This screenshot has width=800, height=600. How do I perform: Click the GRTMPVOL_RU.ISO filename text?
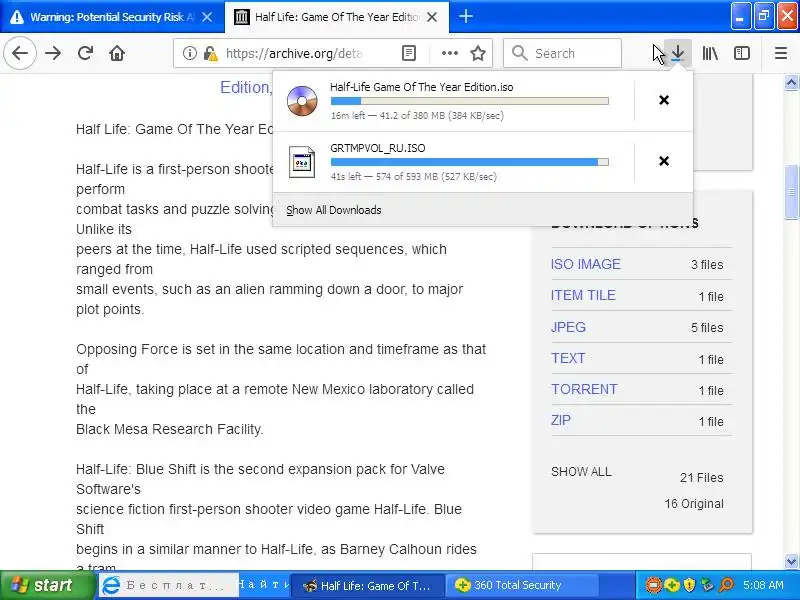pyautogui.click(x=378, y=148)
